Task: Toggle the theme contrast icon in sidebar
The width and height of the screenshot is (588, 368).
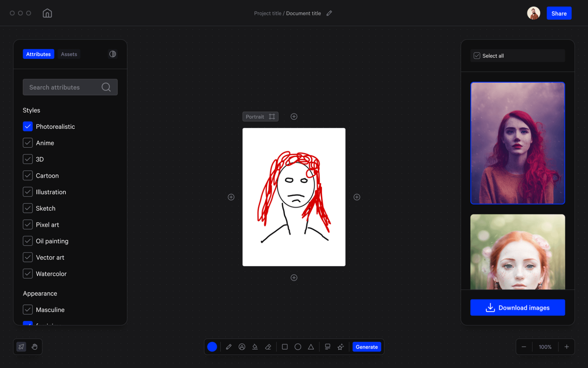Action: (x=113, y=54)
